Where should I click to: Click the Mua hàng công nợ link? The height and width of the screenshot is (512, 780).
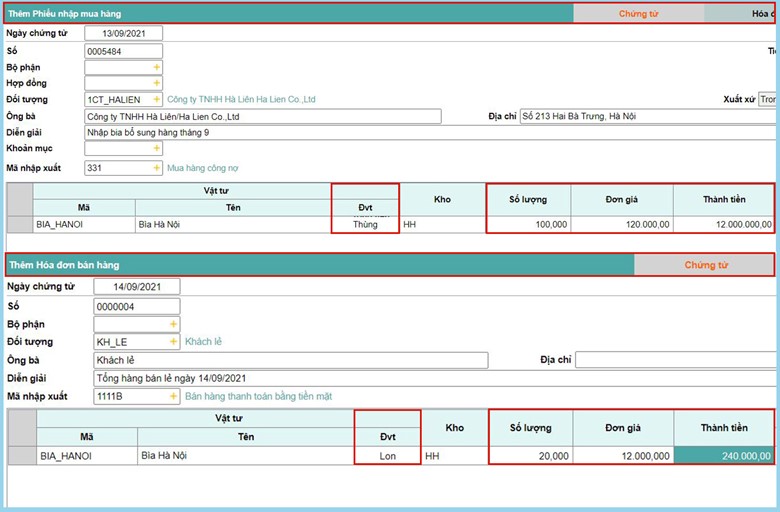point(203,168)
